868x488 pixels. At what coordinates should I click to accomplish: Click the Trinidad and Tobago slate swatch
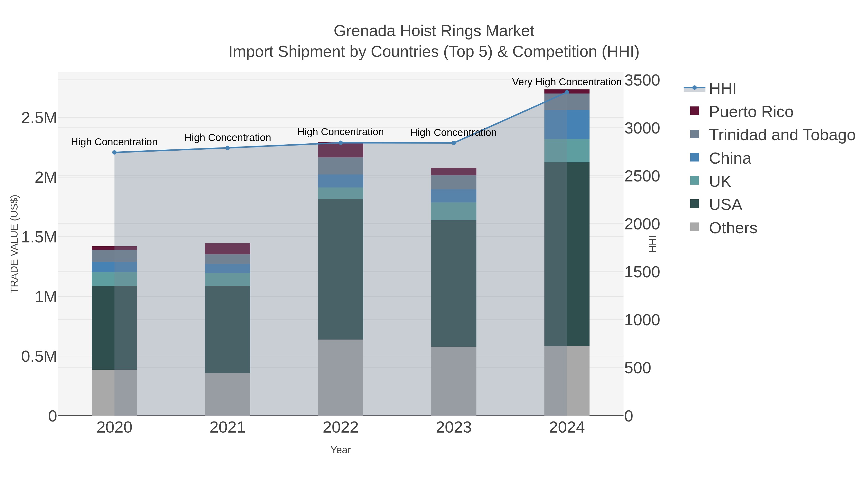pyautogui.click(x=694, y=134)
